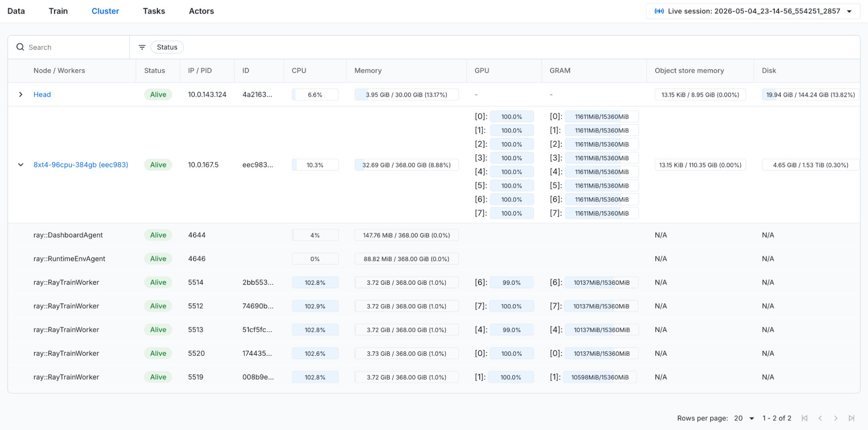Click node ID eec983...
Image resolution: width=868 pixels, height=430 pixels.
[257, 165]
